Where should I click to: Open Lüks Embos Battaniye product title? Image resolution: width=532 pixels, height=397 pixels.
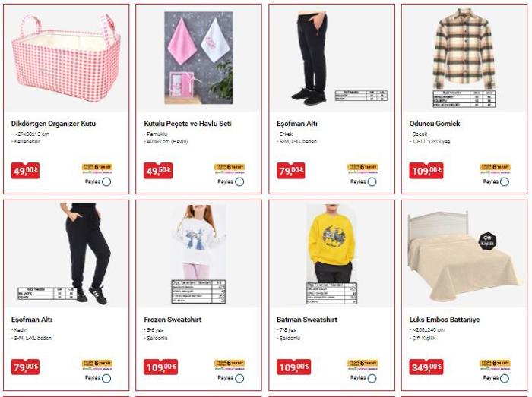point(445,320)
